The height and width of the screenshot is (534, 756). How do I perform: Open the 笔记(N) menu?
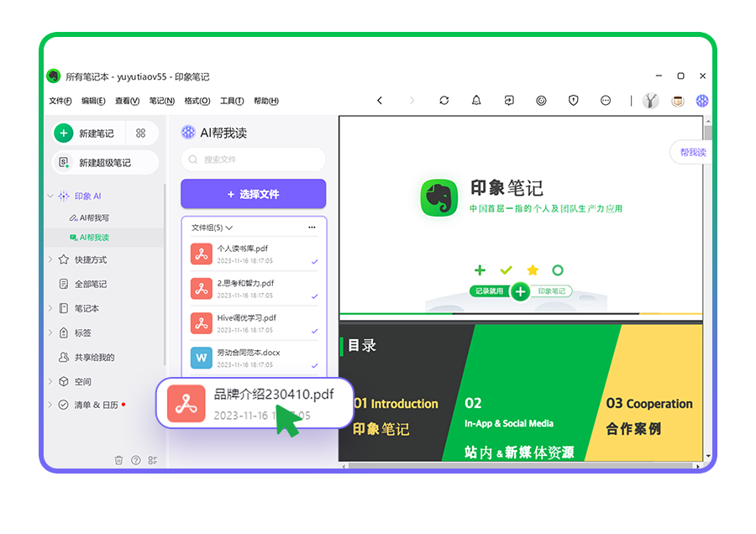pyautogui.click(x=161, y=101)
